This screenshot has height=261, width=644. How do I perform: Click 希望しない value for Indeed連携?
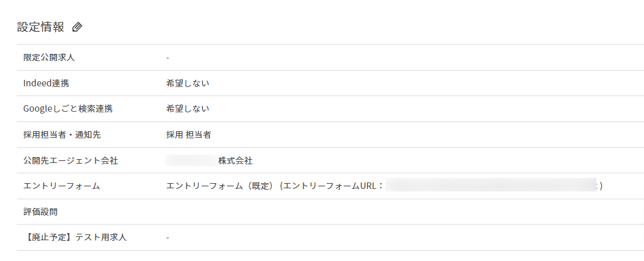(188, 83)
